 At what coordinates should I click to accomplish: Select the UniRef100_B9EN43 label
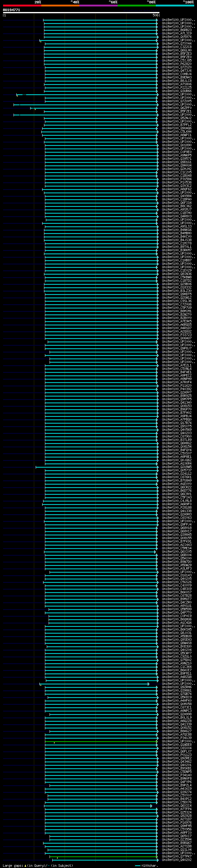tap(177, 78)
